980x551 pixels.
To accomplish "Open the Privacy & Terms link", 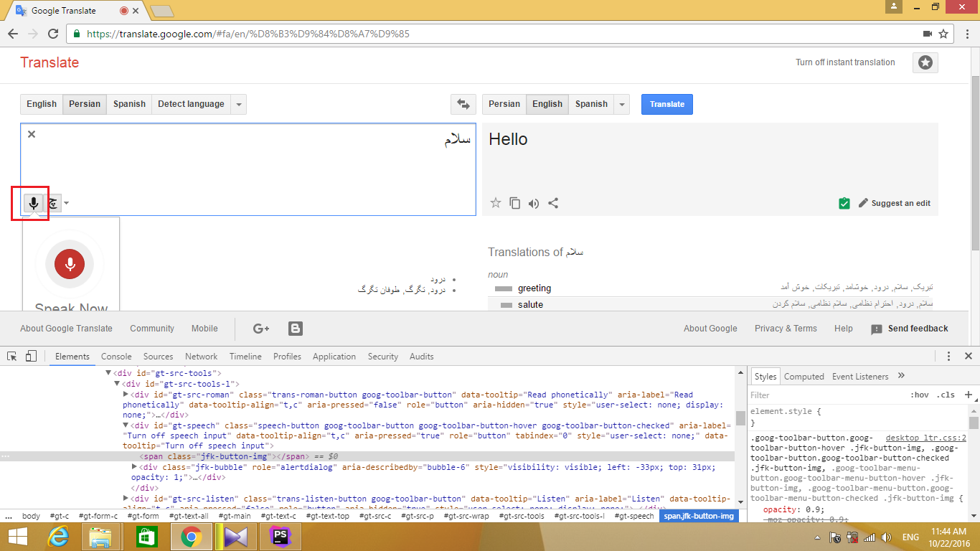I will (x=786, y=329).
